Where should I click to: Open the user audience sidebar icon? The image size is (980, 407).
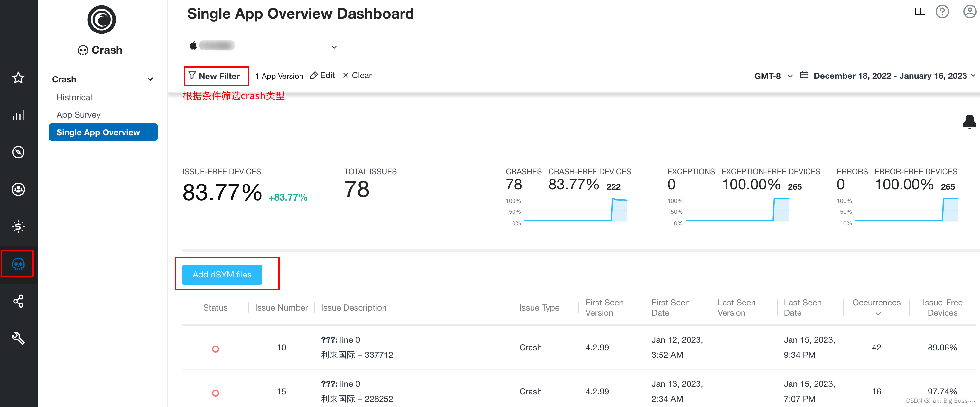click(x=18, y=189)
